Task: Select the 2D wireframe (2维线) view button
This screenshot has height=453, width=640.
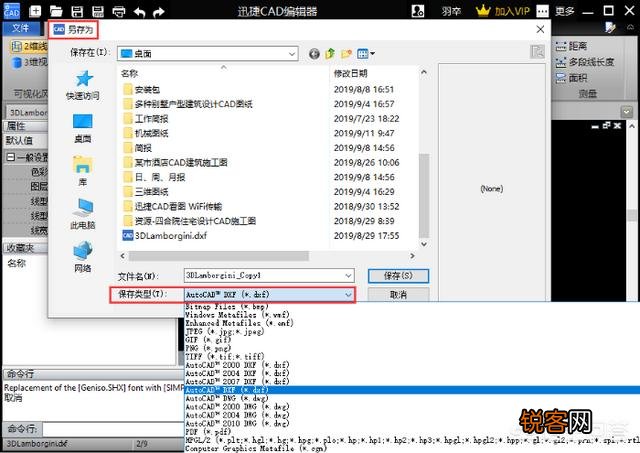Action: (29, 47)
